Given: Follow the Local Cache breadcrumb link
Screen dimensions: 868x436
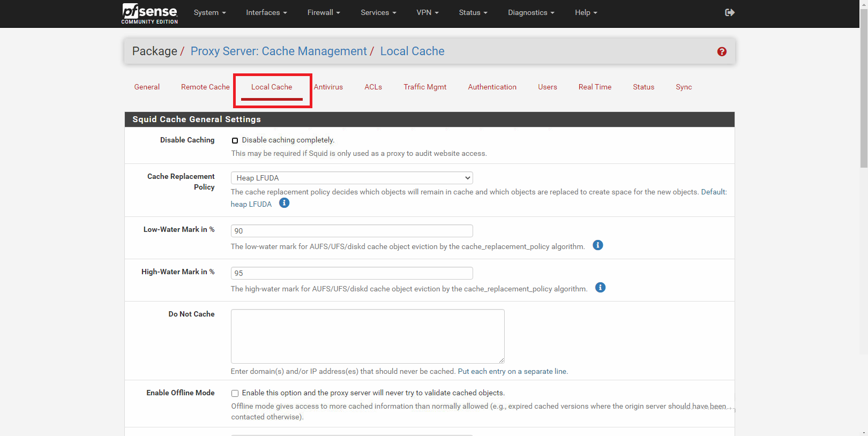Looking at the screenshot, I should pyautogui.click(x=412, y=51).
